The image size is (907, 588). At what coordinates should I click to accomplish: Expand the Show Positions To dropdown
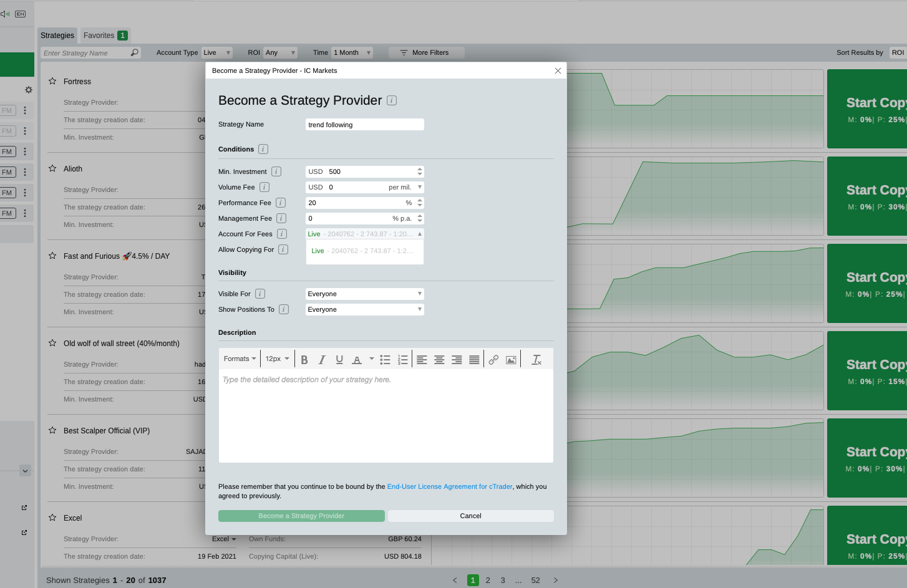point(364,309)
